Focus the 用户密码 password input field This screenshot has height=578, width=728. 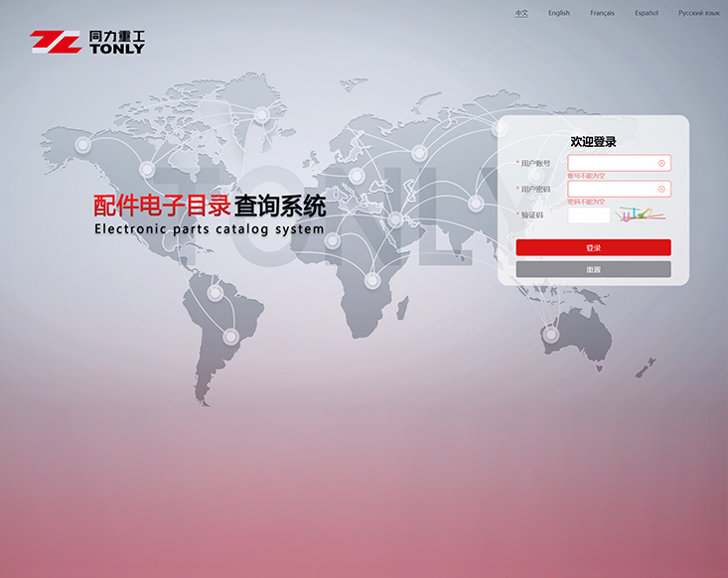(611, 189)
